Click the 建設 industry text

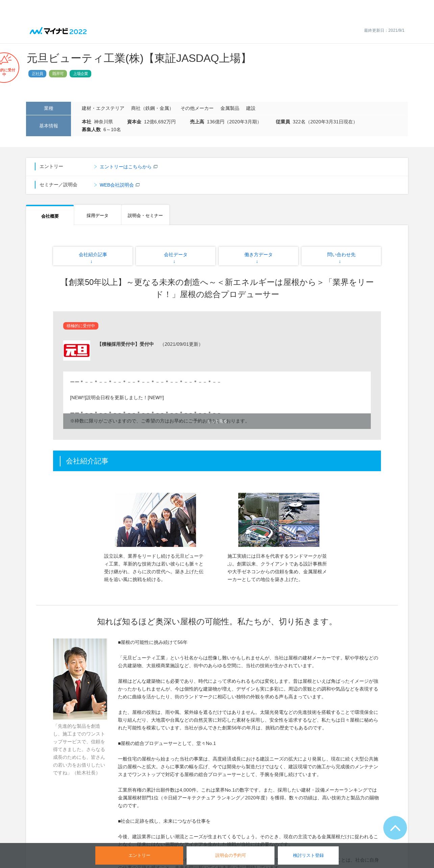251,108
